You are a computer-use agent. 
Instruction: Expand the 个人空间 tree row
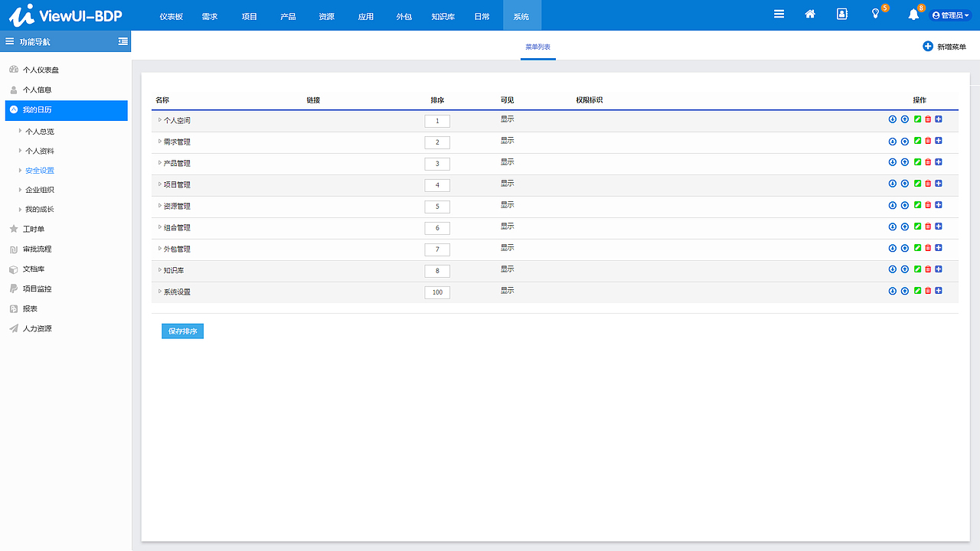point(160,120)
